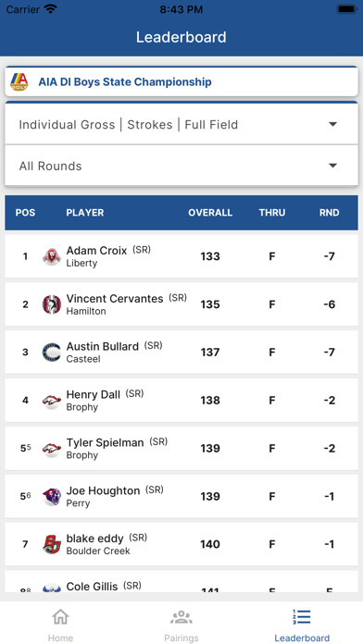Select Adam Croix's overall score 133
This screenshot has height=644, width=363.
point(210,256)
